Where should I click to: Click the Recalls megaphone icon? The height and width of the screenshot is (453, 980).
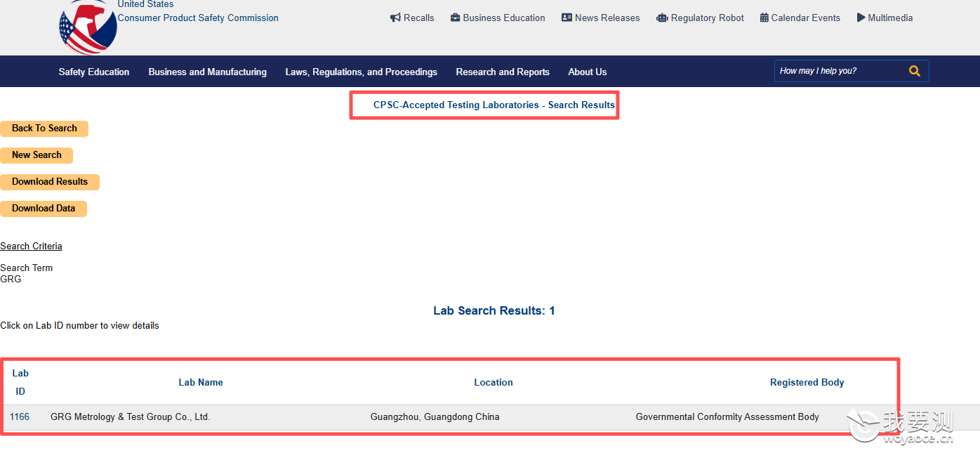pyautogui.click(x=395, y=18)
